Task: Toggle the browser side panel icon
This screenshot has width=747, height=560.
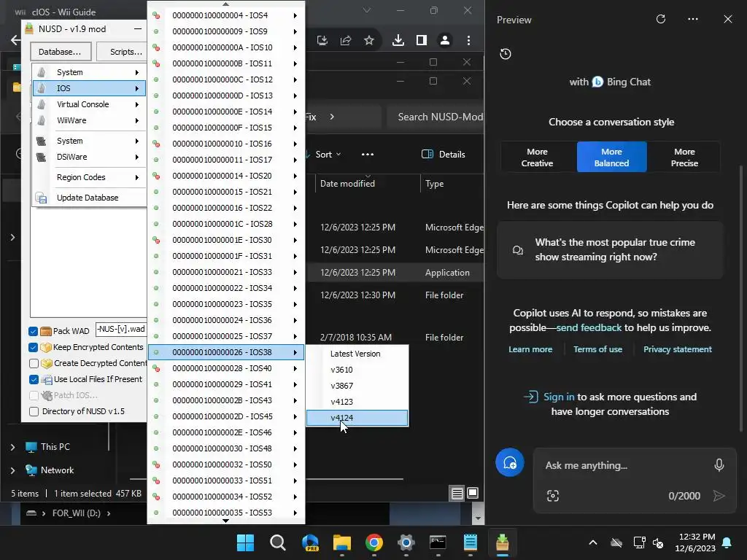Action: [x=421, y=41]
